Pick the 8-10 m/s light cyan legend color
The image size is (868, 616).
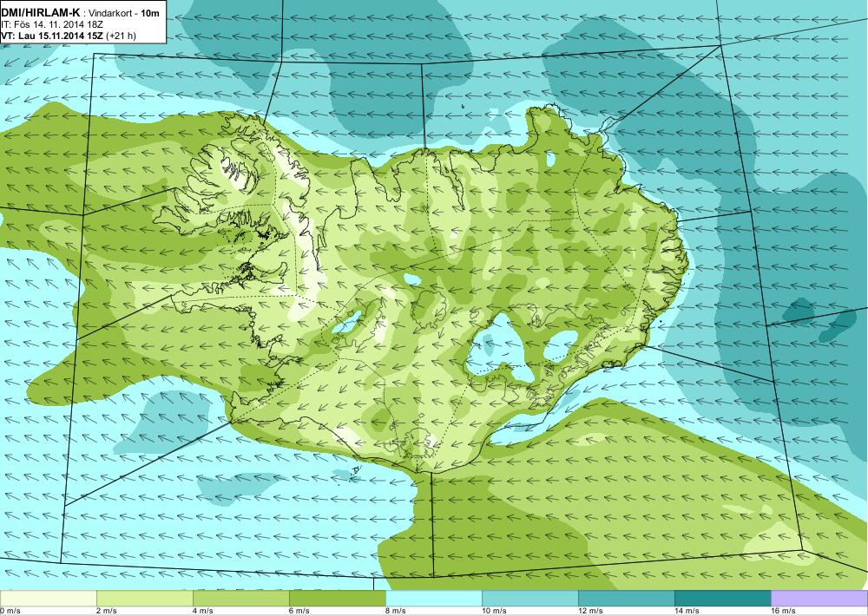pyautogui.click(x=433, y=598)
